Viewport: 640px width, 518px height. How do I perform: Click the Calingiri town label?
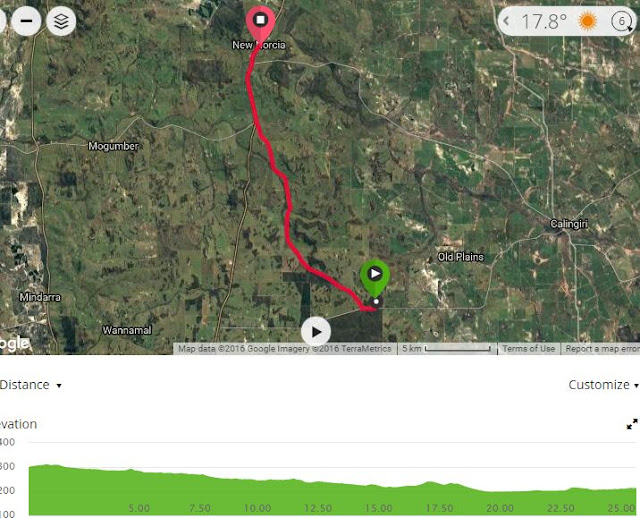point(569,224)
